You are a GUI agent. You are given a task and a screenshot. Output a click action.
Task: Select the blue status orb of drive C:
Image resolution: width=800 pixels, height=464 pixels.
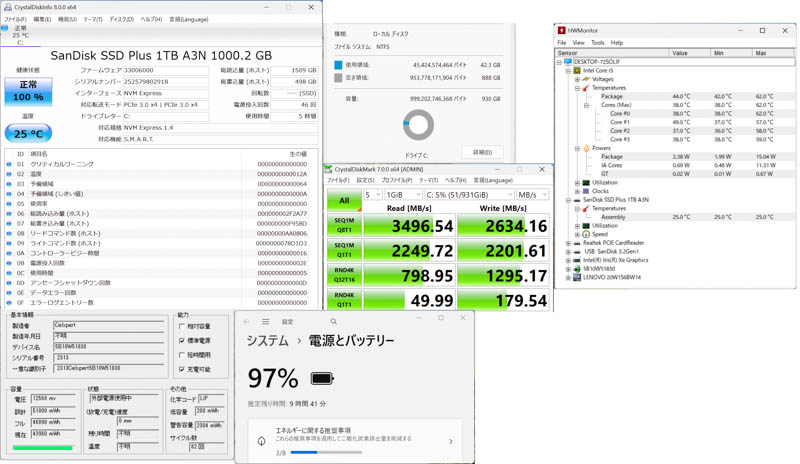point(5,28)
